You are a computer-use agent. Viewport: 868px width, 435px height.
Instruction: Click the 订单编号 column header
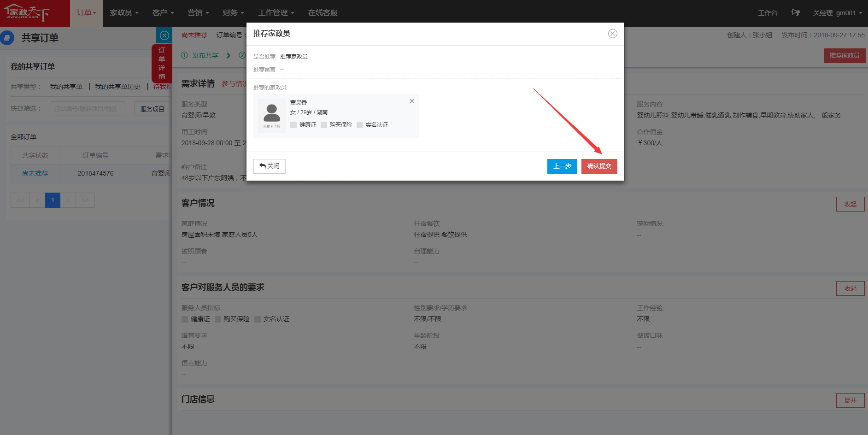tap(95, 156)
